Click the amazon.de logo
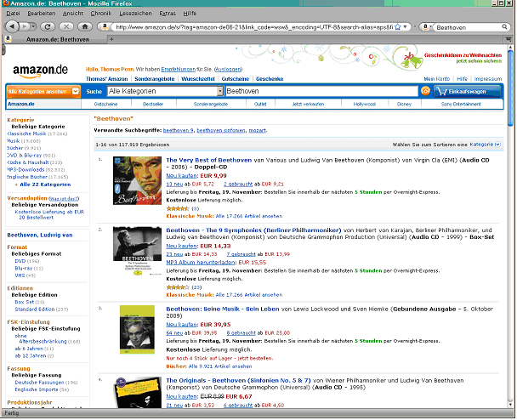 pos(40,71)
